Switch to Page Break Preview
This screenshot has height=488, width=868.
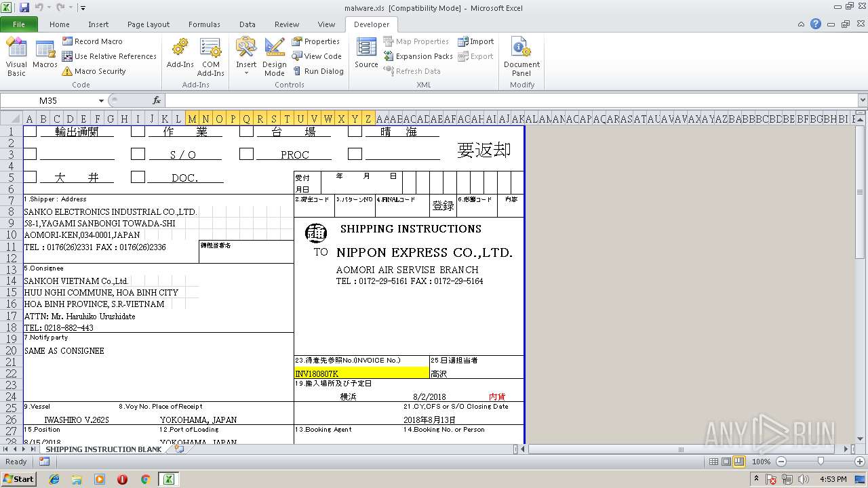(x=739, y=462)
